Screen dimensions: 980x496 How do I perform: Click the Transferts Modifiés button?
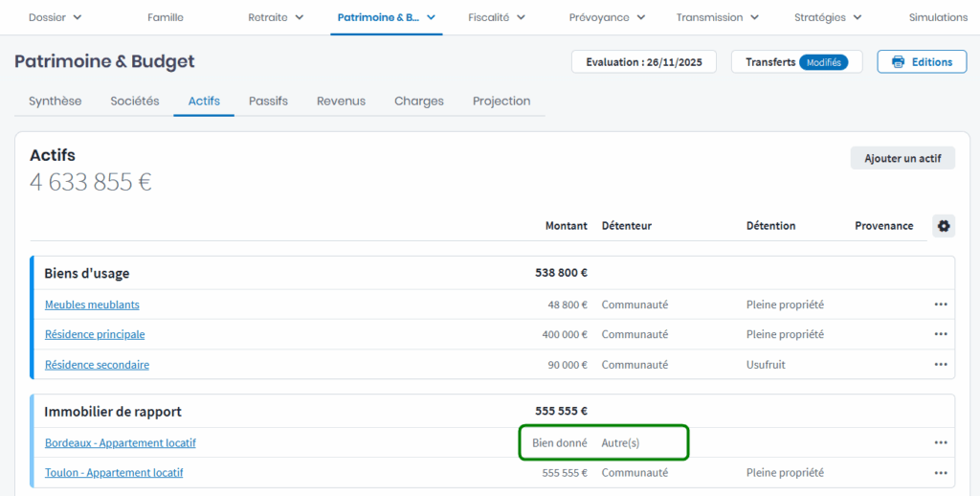point(796,62)
